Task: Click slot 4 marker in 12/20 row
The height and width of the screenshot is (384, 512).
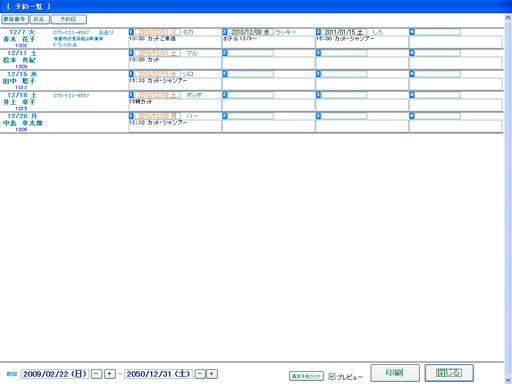Action: click(412, 116)
